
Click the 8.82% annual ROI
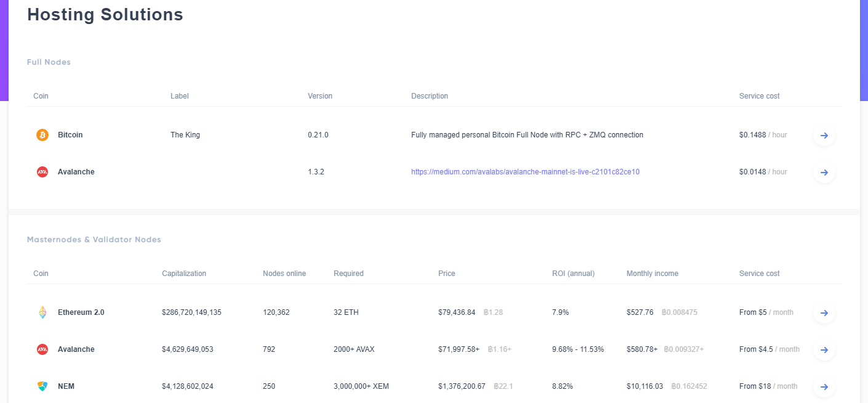[x=563, y=386]
